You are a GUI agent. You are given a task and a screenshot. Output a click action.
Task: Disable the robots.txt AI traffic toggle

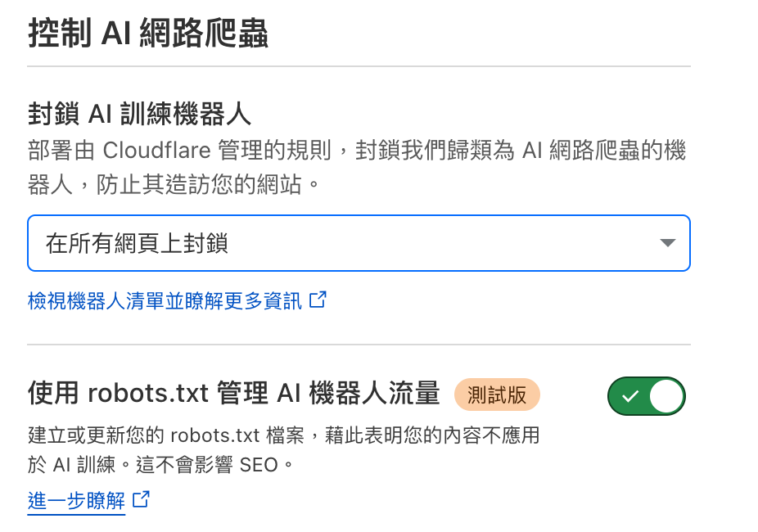click(x=646, y=397)
